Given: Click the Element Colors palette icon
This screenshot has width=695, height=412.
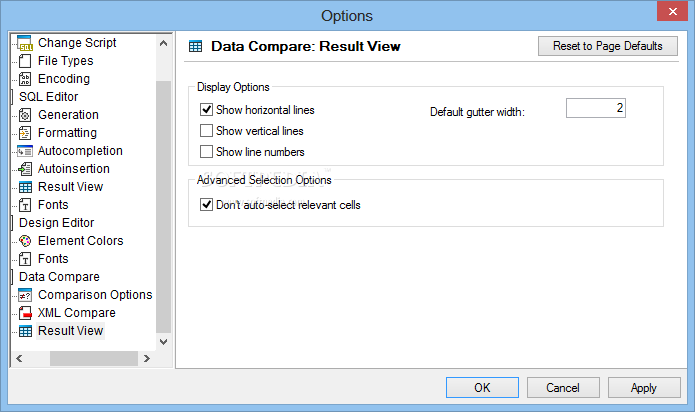Looking at the screenshot, I should pos(25,241).
